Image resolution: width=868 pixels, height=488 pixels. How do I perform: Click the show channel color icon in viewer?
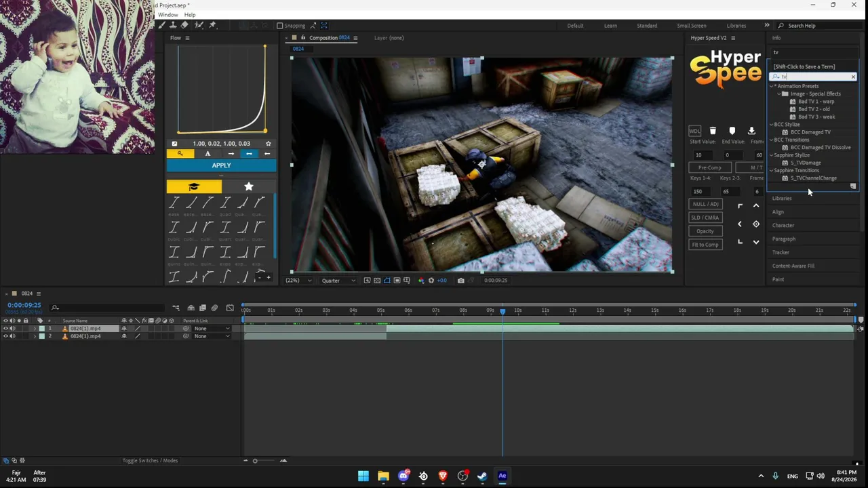click(421, 281)
